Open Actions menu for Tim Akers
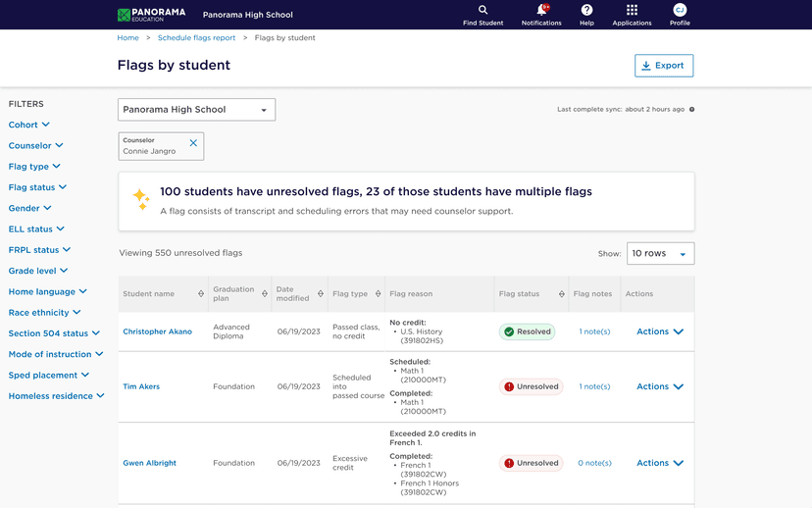 pyautogui.click(x=659, y=386)
